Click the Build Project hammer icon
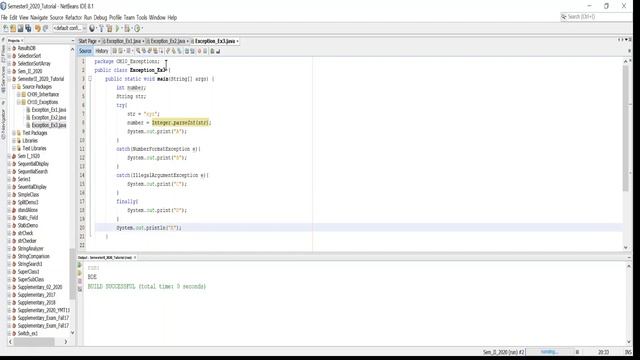The width and height of the screenshot is (640, 360). tap(102, 28)
